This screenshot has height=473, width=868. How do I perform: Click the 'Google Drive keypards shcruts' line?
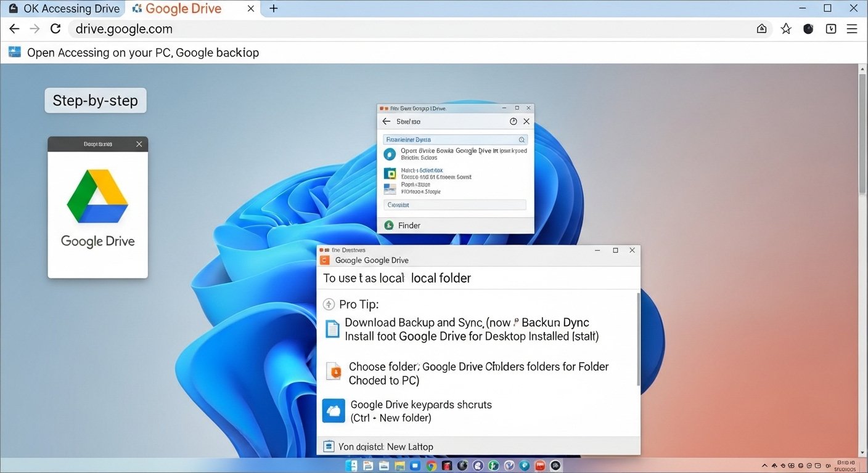click(421, 405)
